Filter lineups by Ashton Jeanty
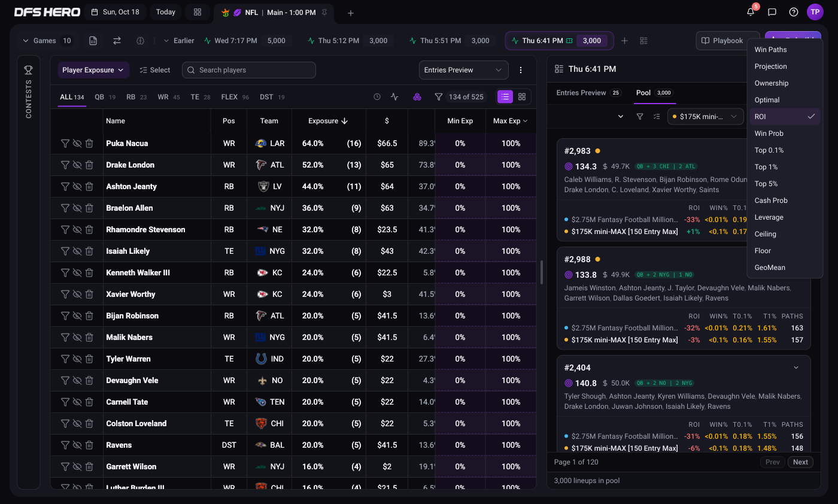Image resolution: width=838 pixels, height=504 pixels. (x=65, y=187)
